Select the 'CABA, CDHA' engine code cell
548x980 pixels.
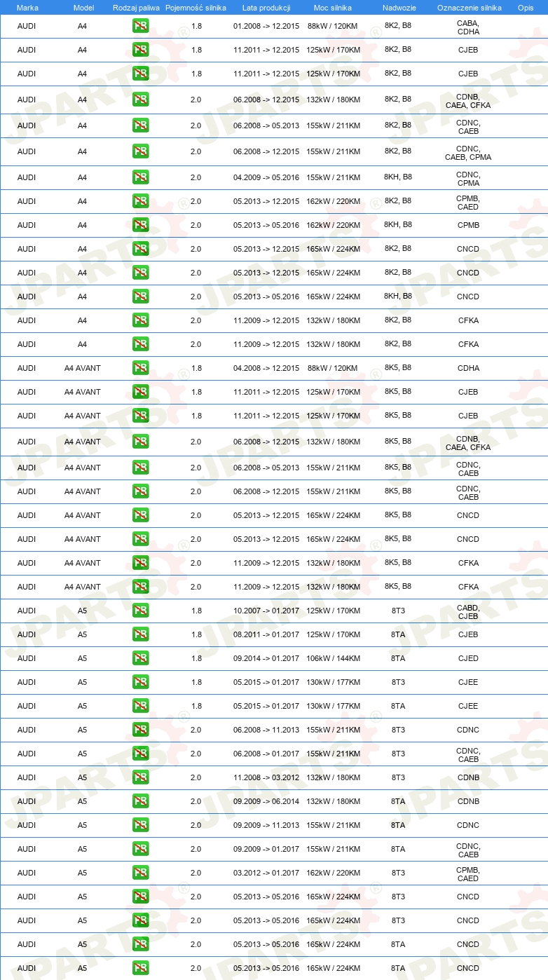click(x=468, y=27)
